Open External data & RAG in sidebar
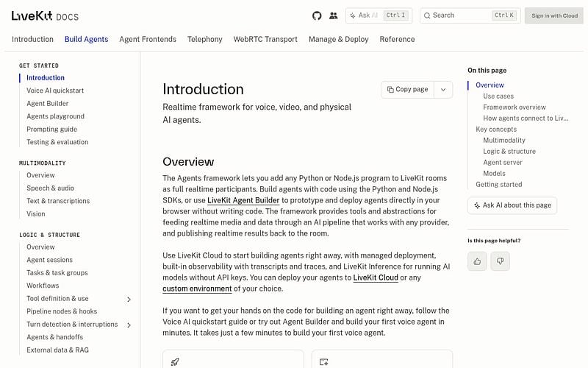Screen dimensions: 588x368 pyautogui.click(x=58, y=350)
